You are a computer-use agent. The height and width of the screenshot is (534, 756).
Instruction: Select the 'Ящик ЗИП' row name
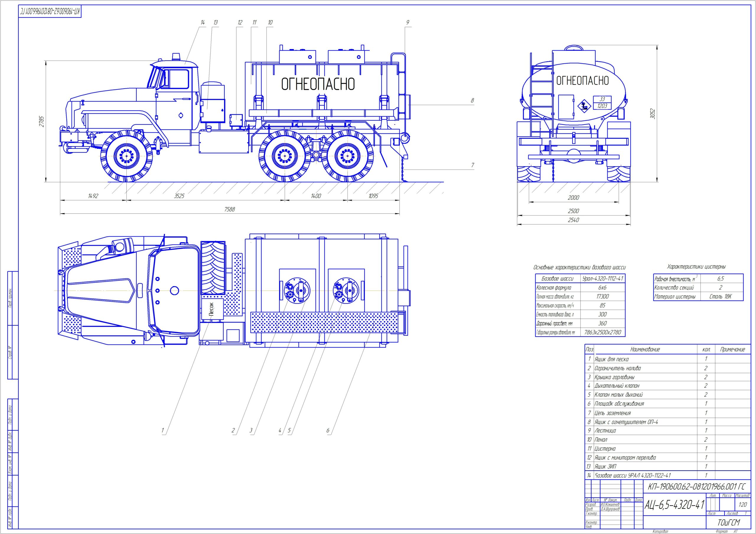click(x=605, y=466)
